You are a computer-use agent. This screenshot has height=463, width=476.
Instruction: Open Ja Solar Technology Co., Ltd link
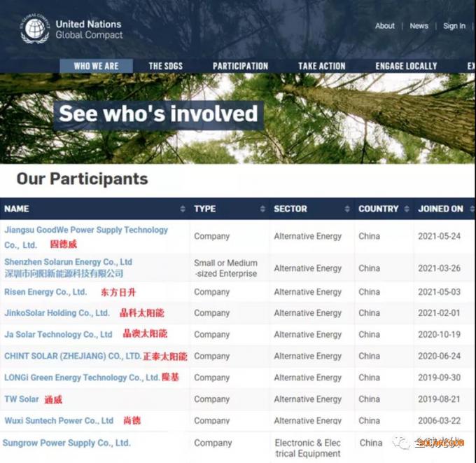click(x=58, y=335)
